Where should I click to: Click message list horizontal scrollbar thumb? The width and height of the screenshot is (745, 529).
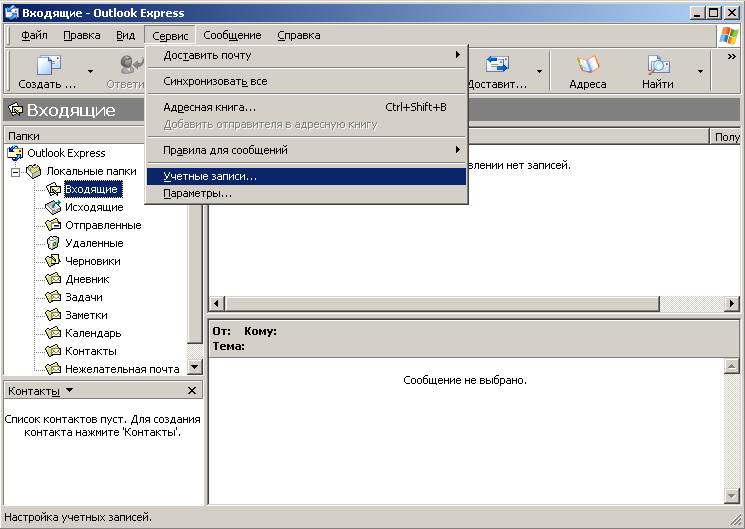tap(442, 303)
